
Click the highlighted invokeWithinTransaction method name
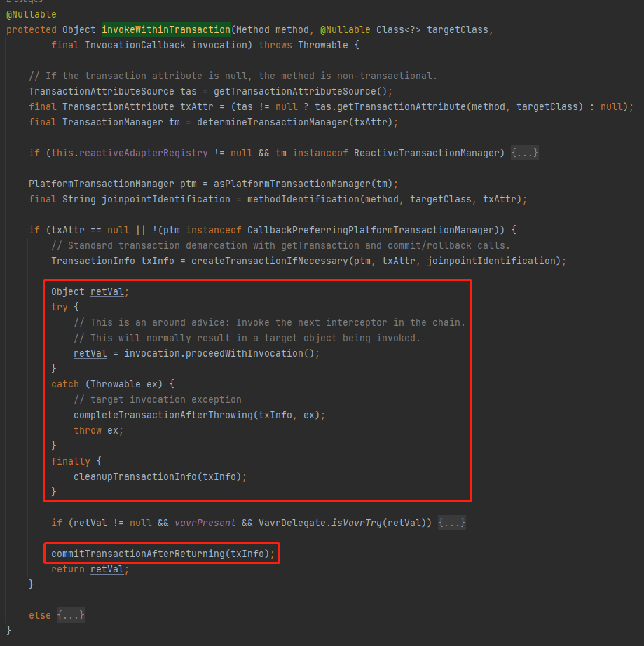(x=166, y=29)
